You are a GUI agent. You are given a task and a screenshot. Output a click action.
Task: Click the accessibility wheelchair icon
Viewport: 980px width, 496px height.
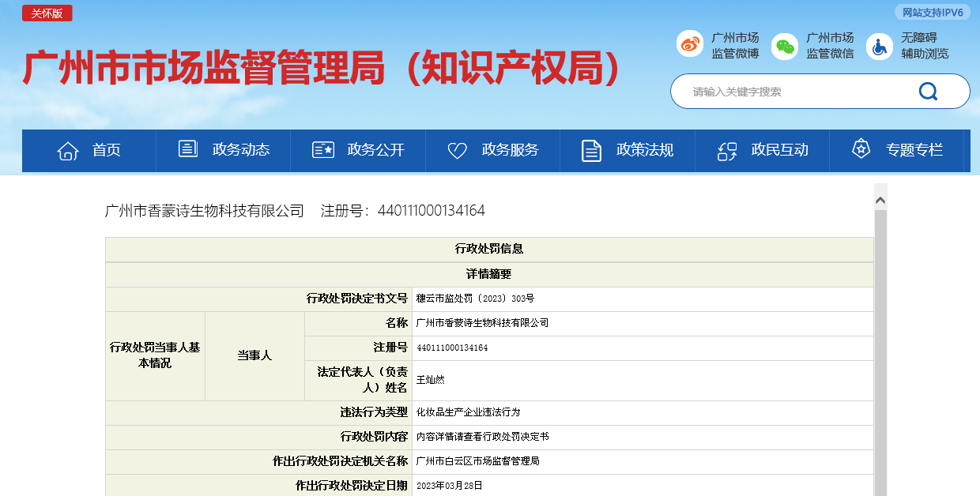880,46
